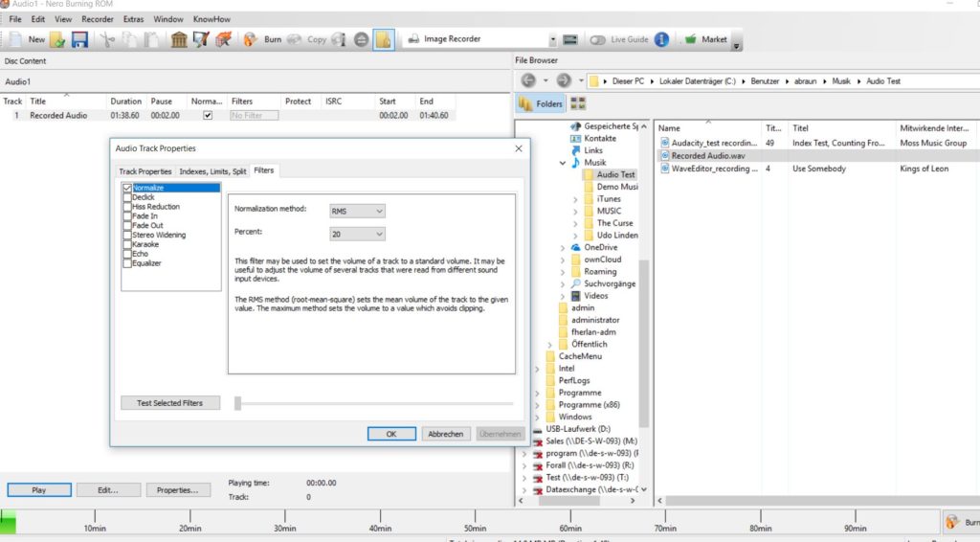Image resolution: width=980 pixels, height=542 pixels.
Task: Click the Open compilation folder icon
Action: click(x=57, y=39)
